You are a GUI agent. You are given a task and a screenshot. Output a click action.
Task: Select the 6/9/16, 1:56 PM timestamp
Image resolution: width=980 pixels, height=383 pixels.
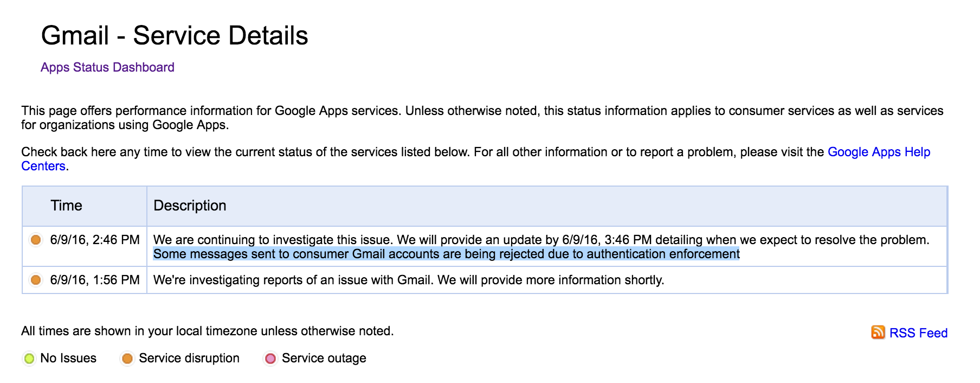[95, 280]
